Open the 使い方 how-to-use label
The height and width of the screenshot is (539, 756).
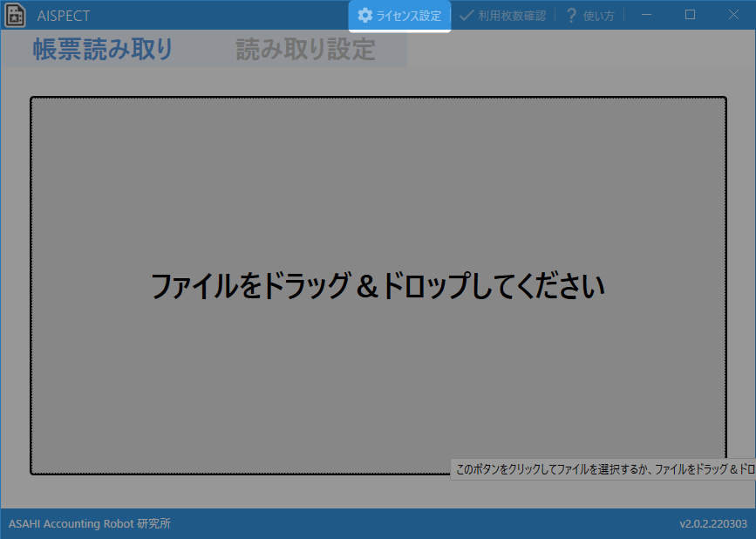[x=598, y=16]
